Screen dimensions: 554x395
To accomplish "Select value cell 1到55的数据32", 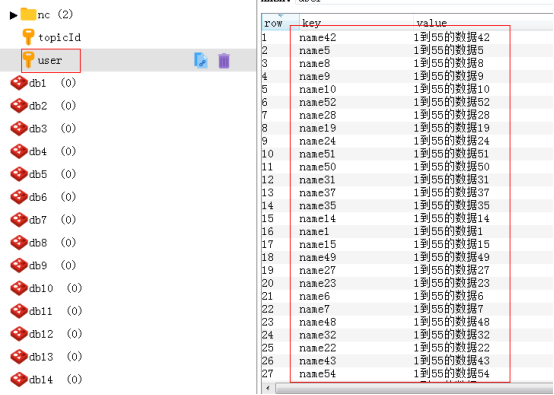I will (x=452, y=335).
